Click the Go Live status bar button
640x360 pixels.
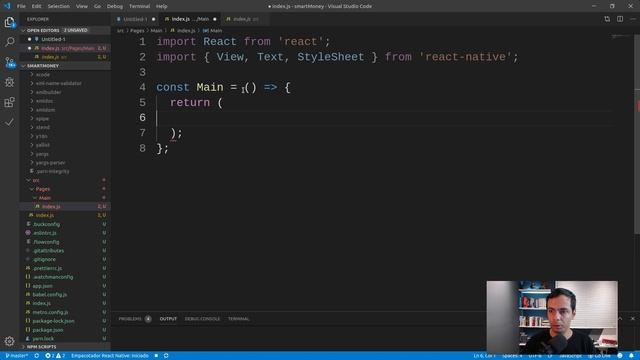pos(599,356)
